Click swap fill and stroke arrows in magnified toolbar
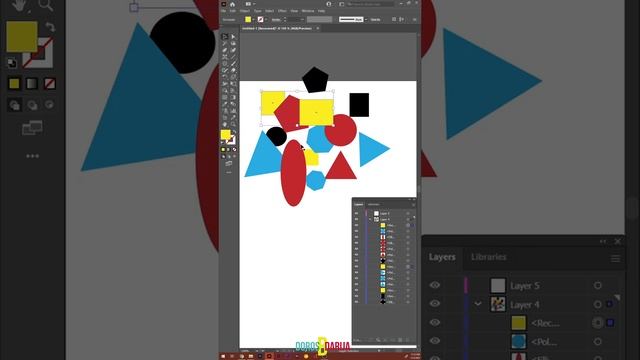The image size is (640, 360). click(50, 27)
